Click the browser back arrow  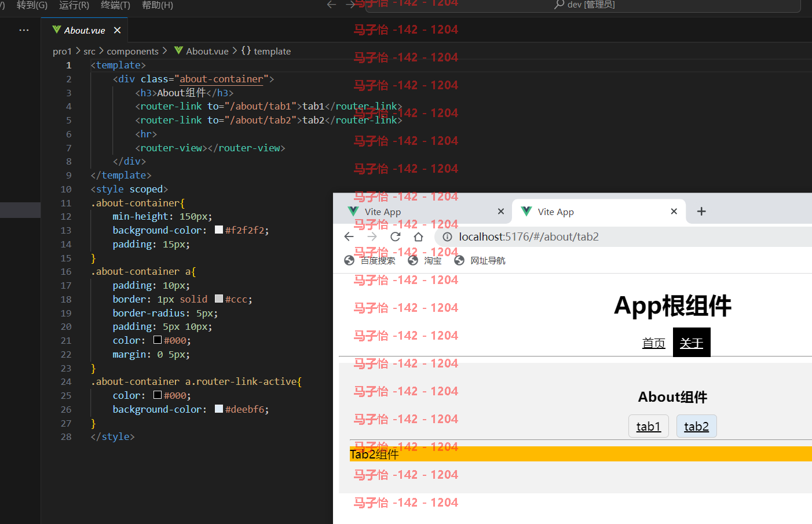(x=349, y=236)
